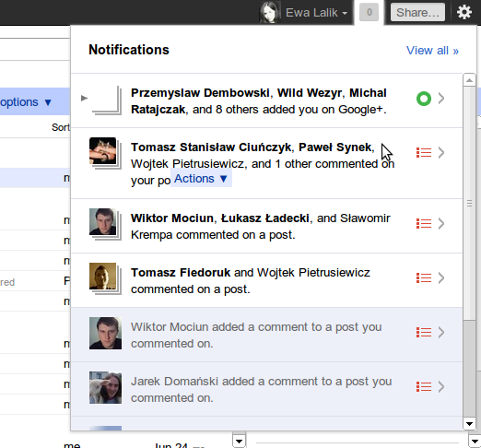Viewport: 481px width, 448px height.
Task: Click red comment list icon beside Wiktor Mociun, Łukasz Ładecki
Action: (x=424, y=223)
